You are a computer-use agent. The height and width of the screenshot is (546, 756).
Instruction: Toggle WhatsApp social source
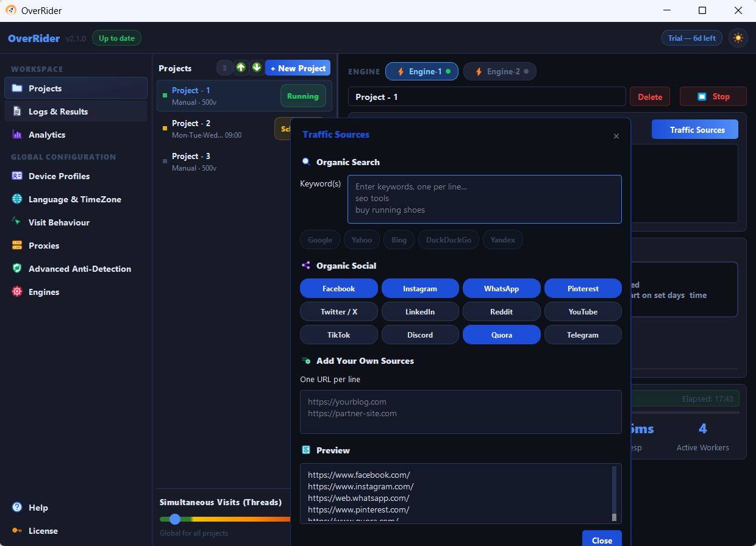(502, 288)
